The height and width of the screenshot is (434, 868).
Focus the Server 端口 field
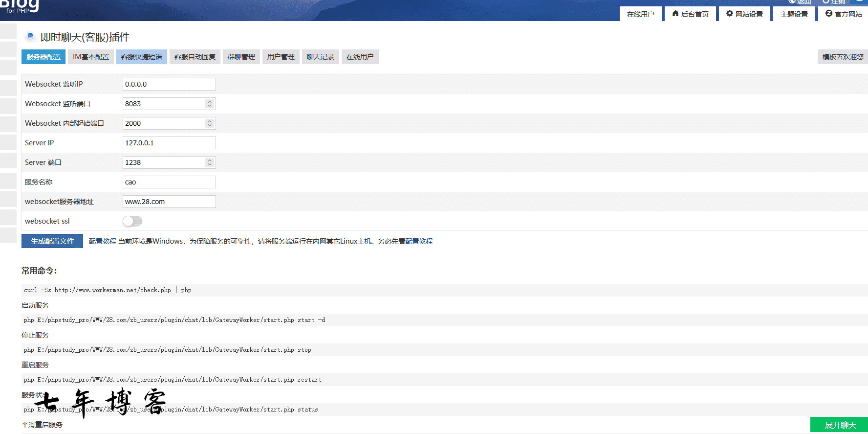[169, 162]
